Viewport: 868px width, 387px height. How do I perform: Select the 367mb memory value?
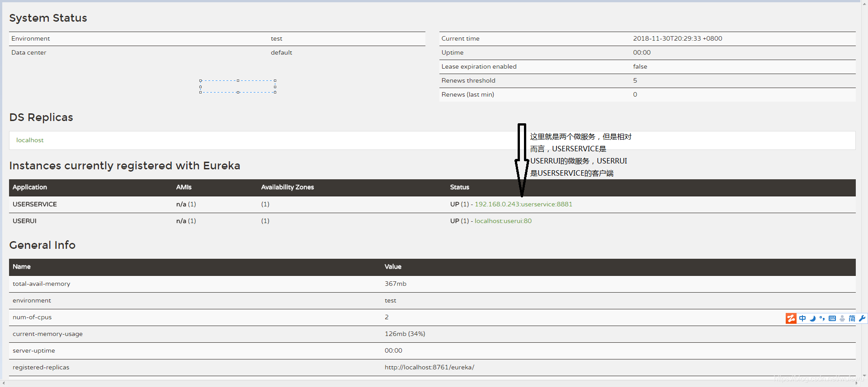[396, 284]
